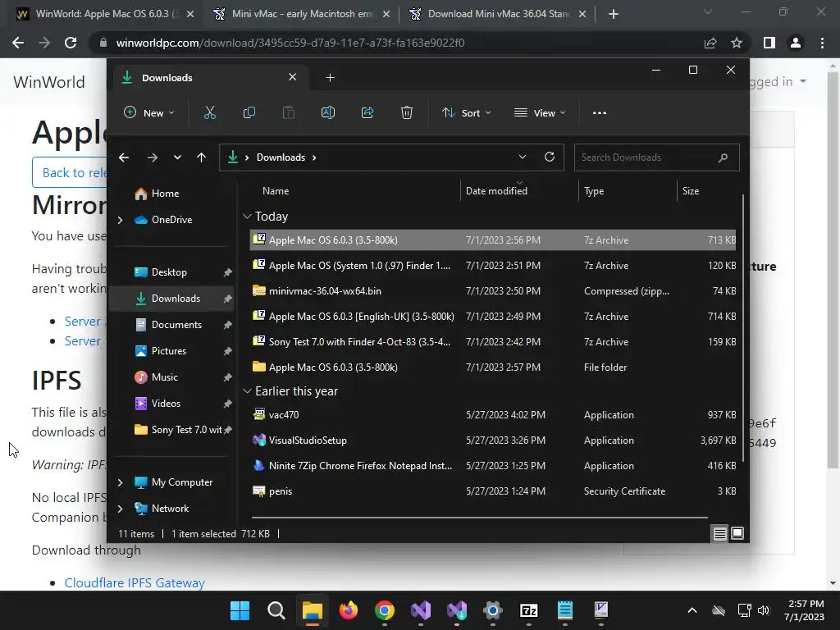Open taskbar Search
Image resolution: width=840 pixels, height=630 pixels.
click(276, 610)
